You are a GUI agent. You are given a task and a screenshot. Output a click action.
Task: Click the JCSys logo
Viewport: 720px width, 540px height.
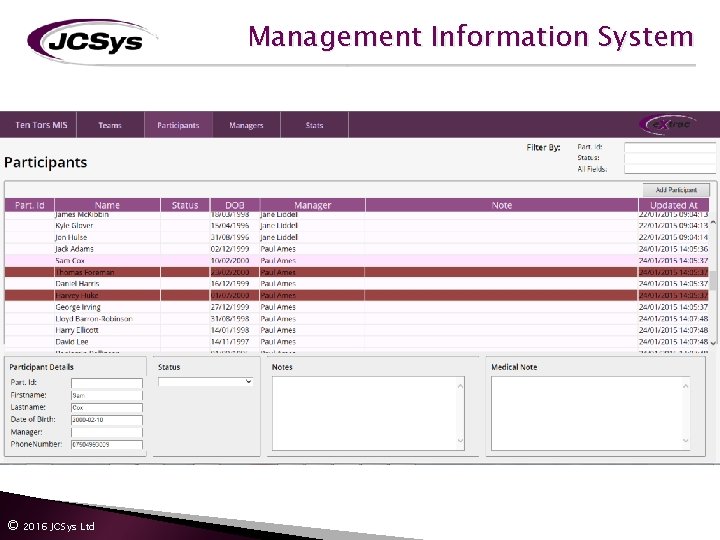92,41
